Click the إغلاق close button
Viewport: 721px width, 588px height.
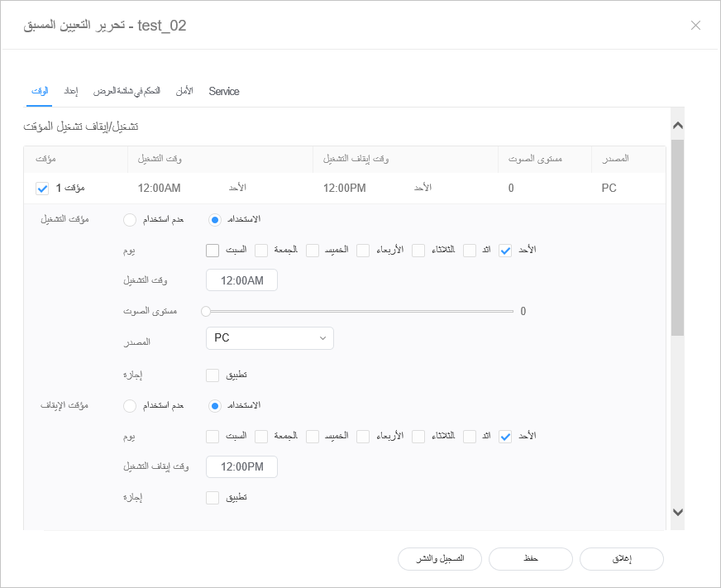point(621,559)
